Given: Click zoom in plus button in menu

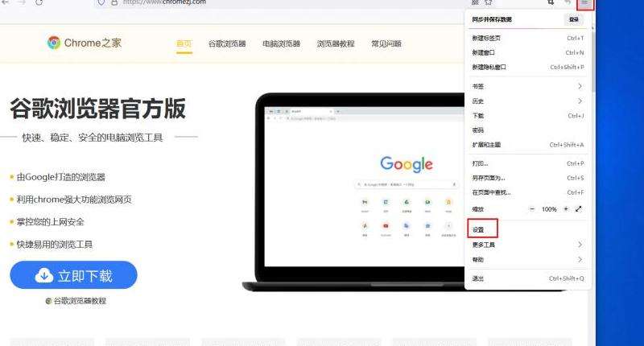Looking at the screenshot, I should point(566,209).
